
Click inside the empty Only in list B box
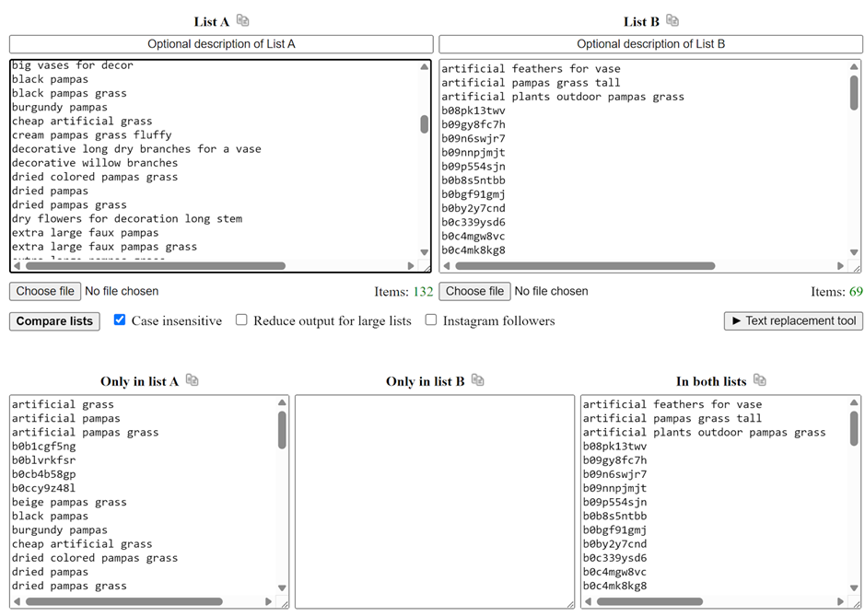[x=435, y=501]
